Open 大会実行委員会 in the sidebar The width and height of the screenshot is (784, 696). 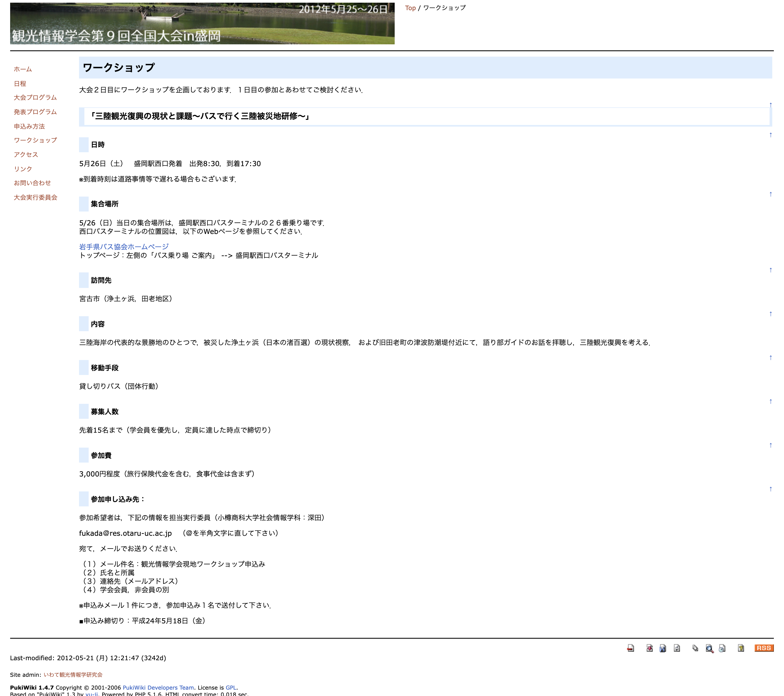(35, 197)
